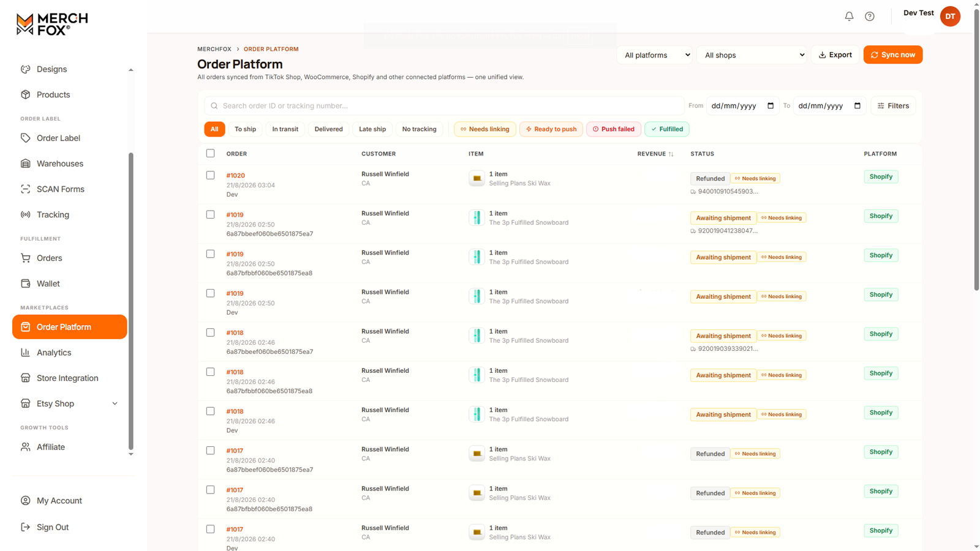Tick the checkbox for order #1020
Screen dimensions: 980x551
click(x=211, y=175)
